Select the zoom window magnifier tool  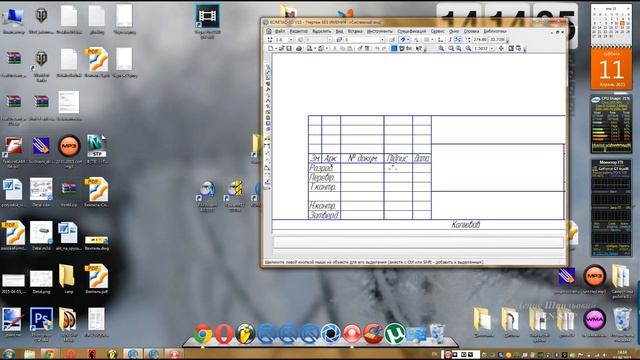coord(441,49)
